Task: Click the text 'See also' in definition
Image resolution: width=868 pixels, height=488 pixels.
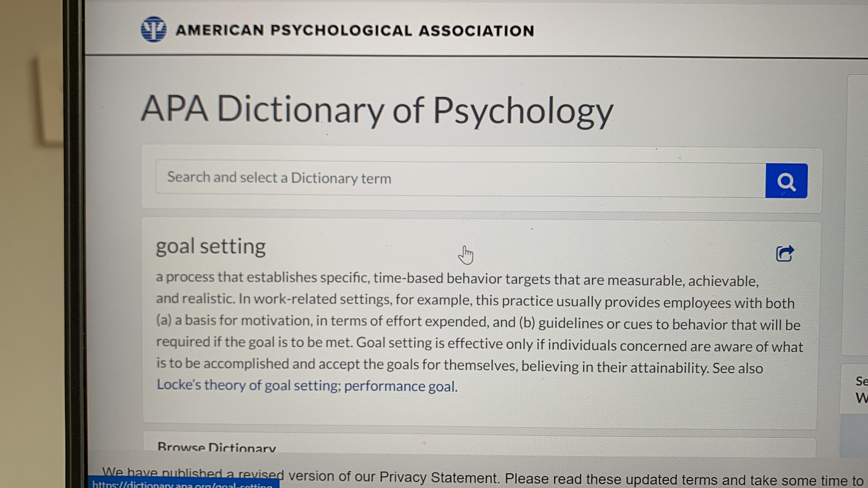Action: (738, 368)
